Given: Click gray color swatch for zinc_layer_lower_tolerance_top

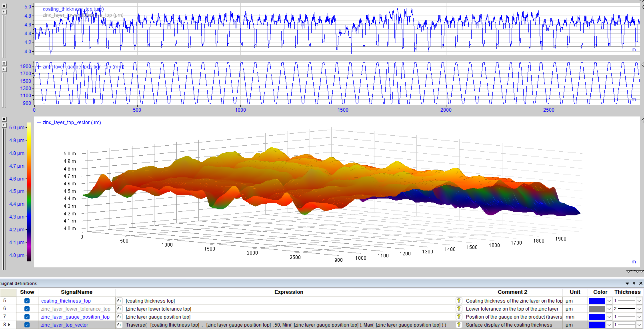Looking at the screenshot, I should (x=597, y=309).
